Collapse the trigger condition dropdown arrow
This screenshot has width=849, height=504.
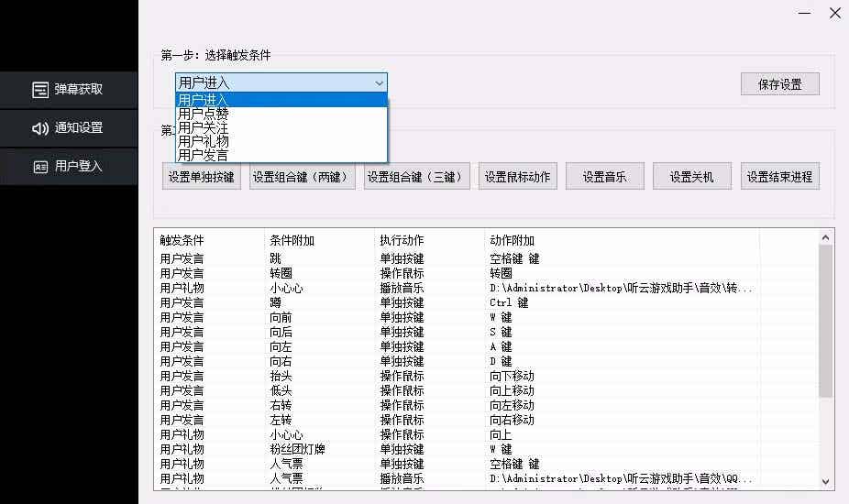coord(380,83)
